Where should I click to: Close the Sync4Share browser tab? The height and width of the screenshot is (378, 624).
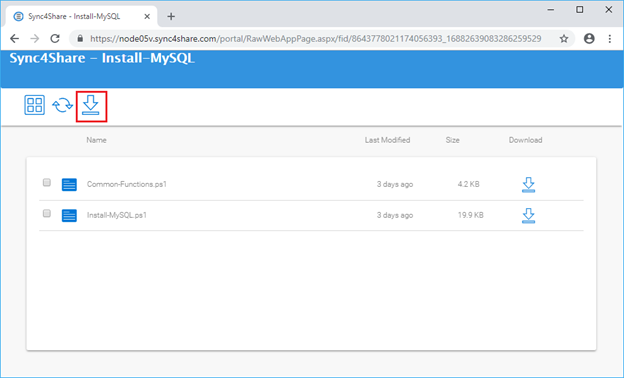click(147, 16)
